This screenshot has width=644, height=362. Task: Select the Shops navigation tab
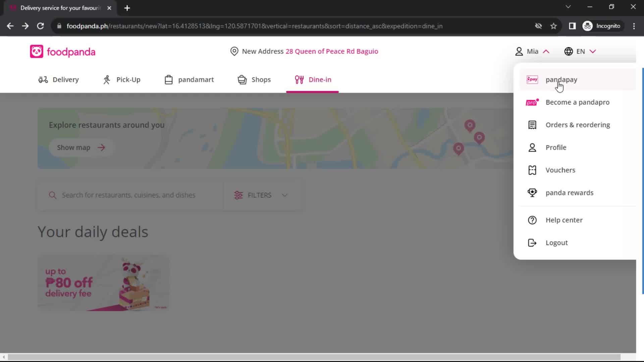click(x=255, y=79)
